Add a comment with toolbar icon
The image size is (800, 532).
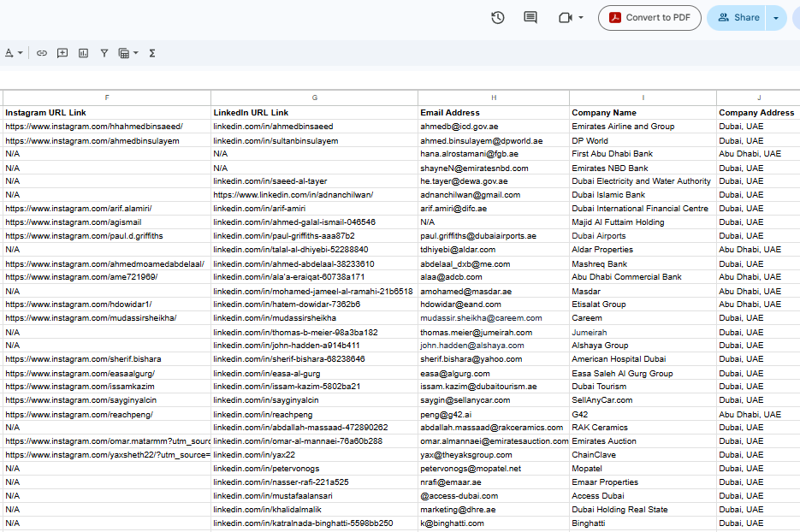pyautogui.click(x=62, y=53)
